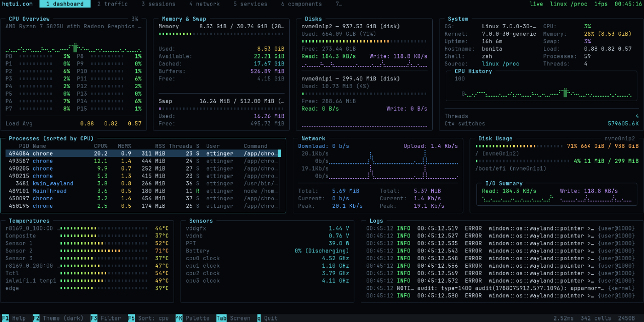Click the F1 Help footer button
The width and height of the screenshot is (644, 322).
(x=14, y=318)
